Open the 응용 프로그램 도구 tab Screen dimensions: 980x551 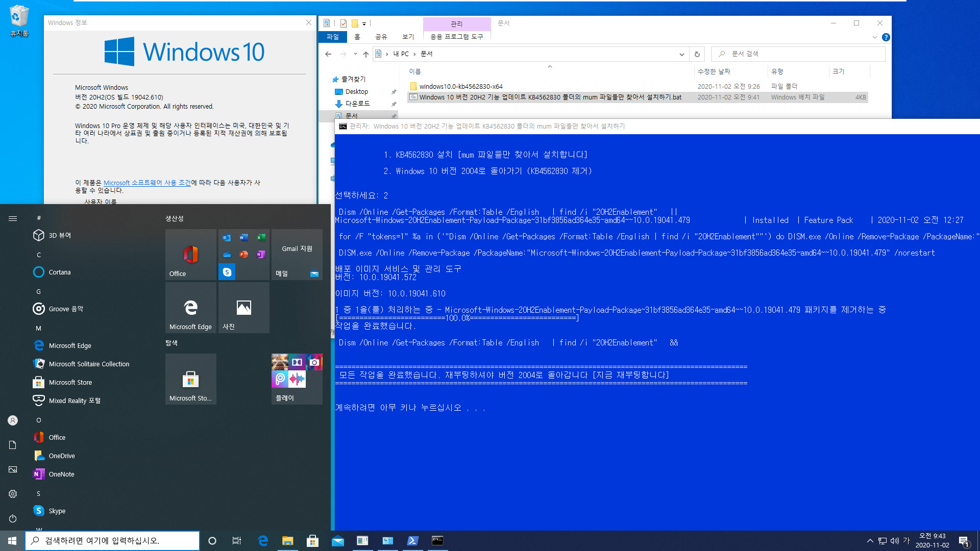point(456,37)
